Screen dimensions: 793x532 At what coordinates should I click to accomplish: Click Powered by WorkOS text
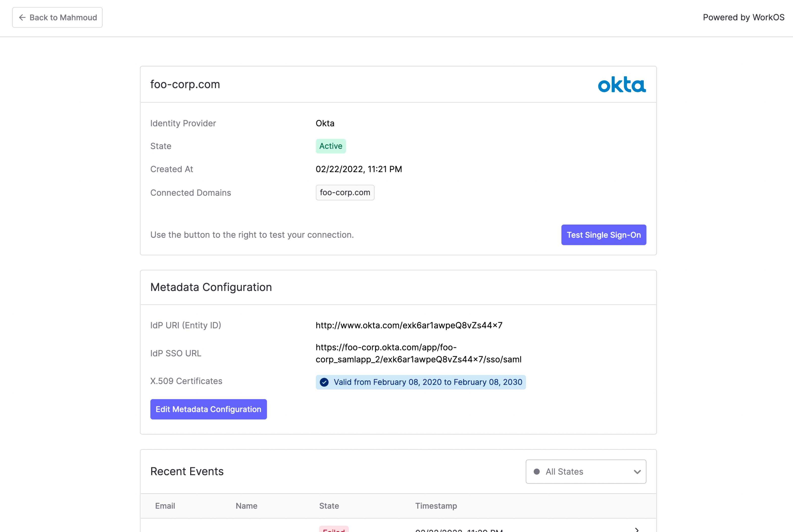point(743,17)
